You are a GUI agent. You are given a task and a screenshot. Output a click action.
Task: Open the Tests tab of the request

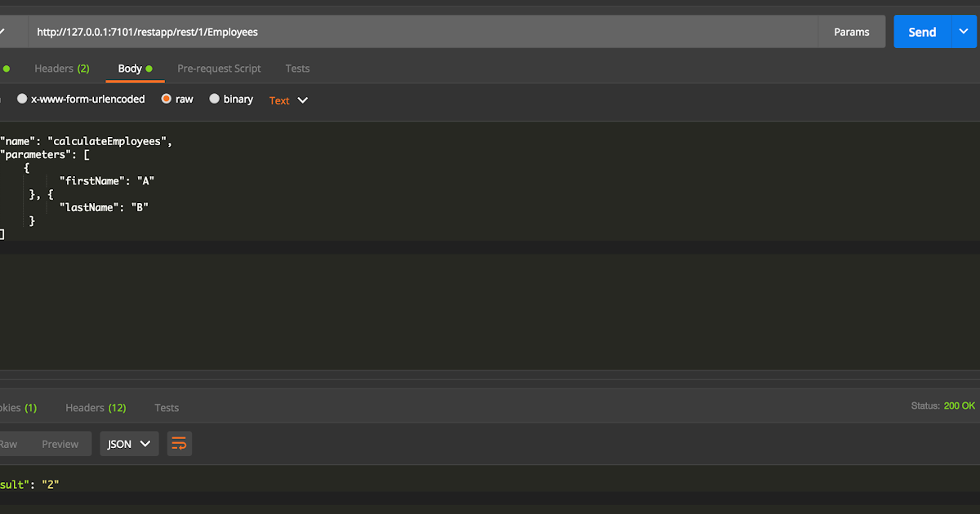point(297,68)
